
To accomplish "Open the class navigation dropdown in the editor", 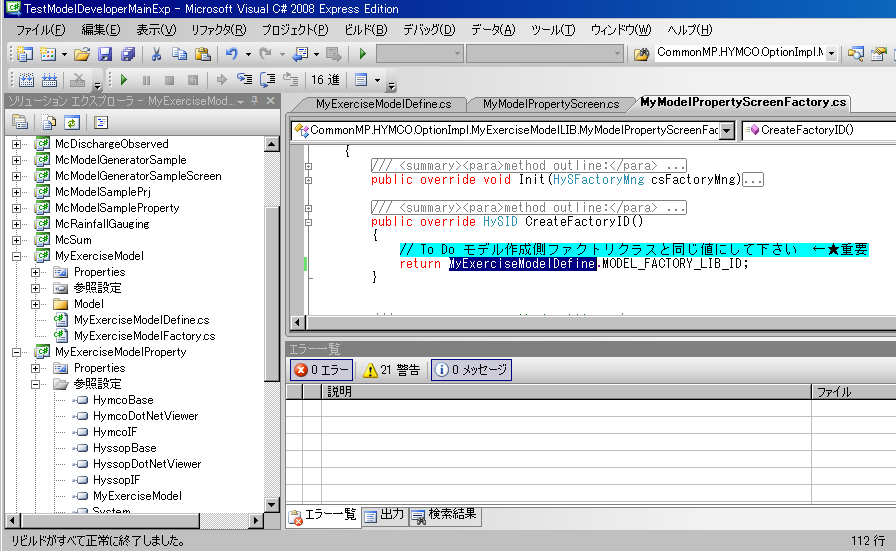I will 726,130.
